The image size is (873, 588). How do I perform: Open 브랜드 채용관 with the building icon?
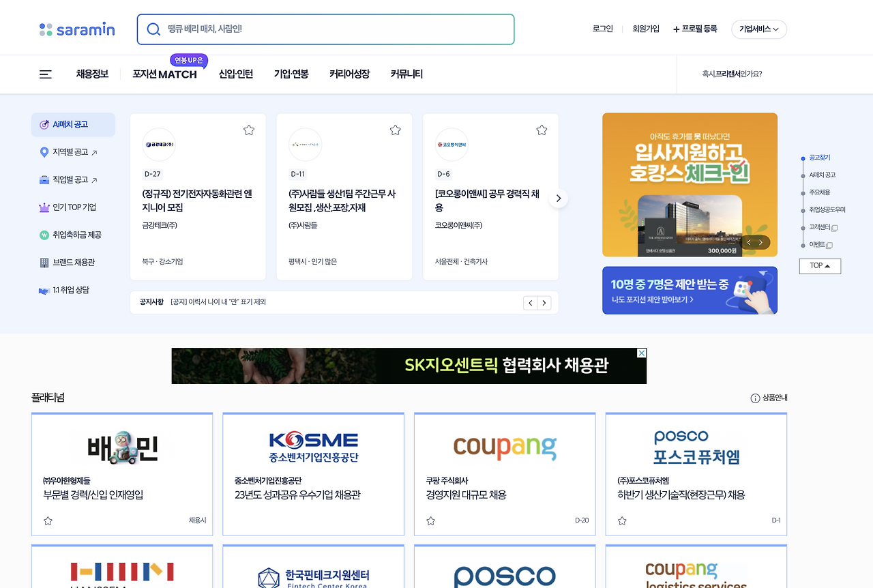(44, 262)
